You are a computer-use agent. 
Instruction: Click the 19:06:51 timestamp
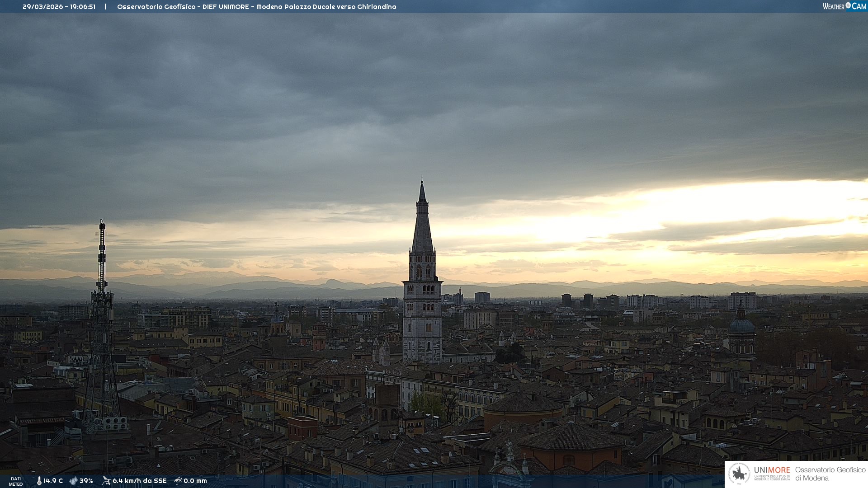pos(82,7)
